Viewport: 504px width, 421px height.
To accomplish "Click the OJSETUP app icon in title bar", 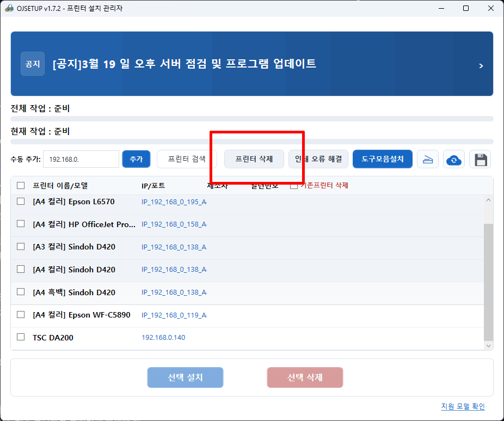I will [x=9, y=8].
